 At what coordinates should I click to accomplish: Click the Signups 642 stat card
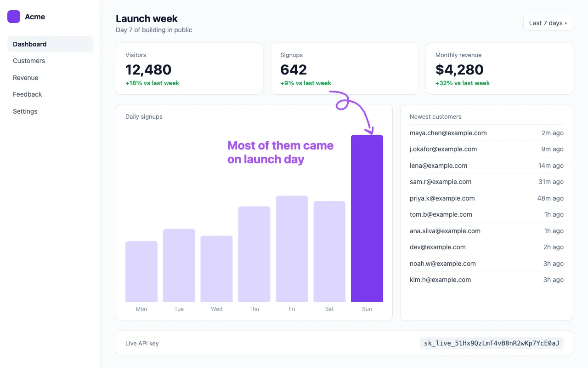point(345,69)
